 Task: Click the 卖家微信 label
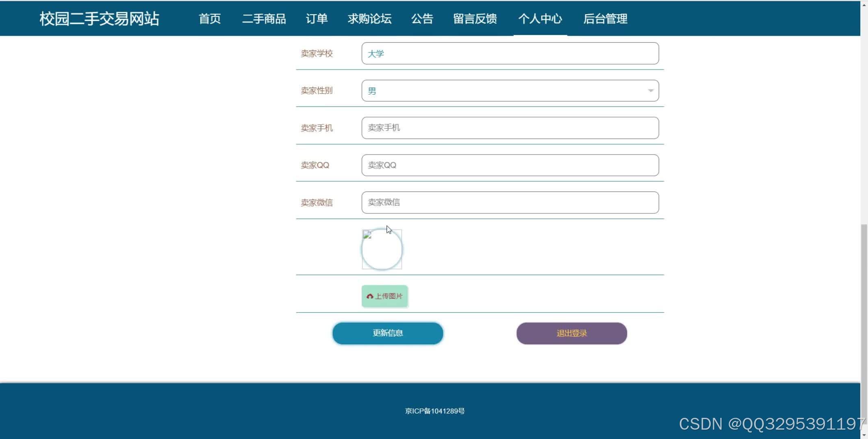click(x=317, y=202)
